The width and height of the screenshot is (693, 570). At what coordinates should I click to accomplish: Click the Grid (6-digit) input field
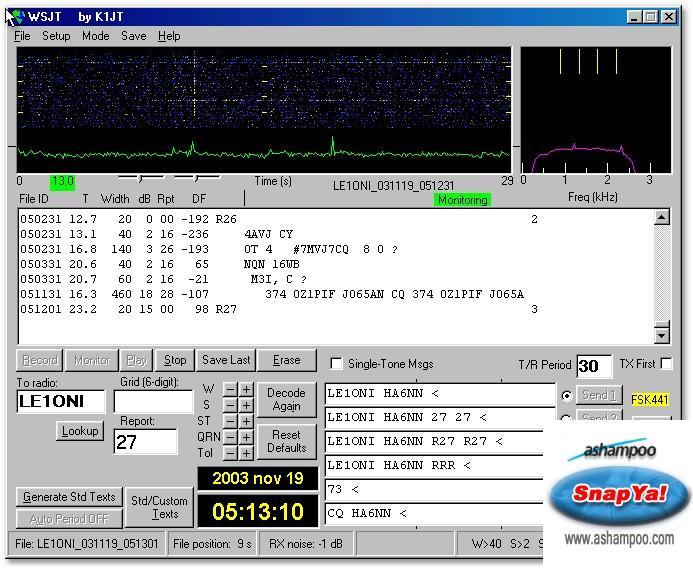(153, 401)
